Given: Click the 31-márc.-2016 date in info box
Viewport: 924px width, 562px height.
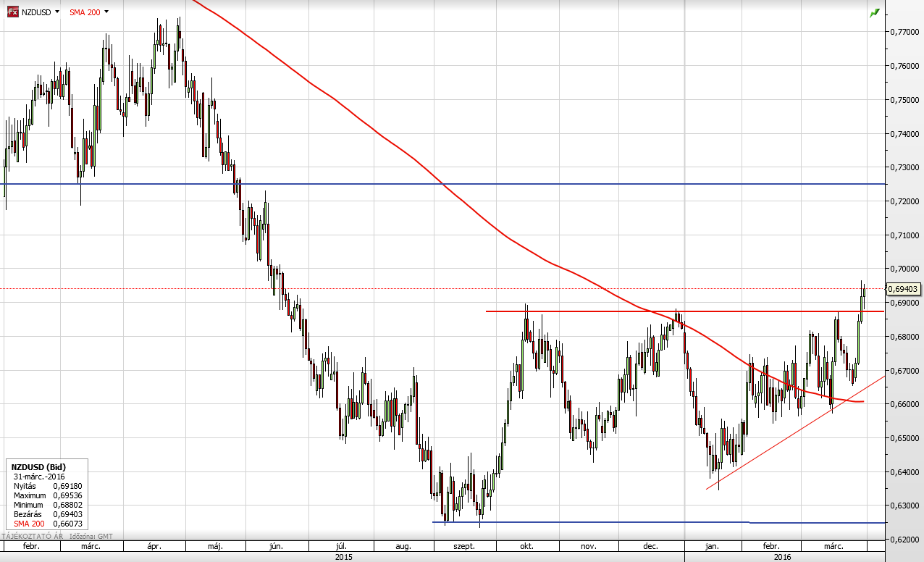Looking at the screenshot, I should click(38, 477).
